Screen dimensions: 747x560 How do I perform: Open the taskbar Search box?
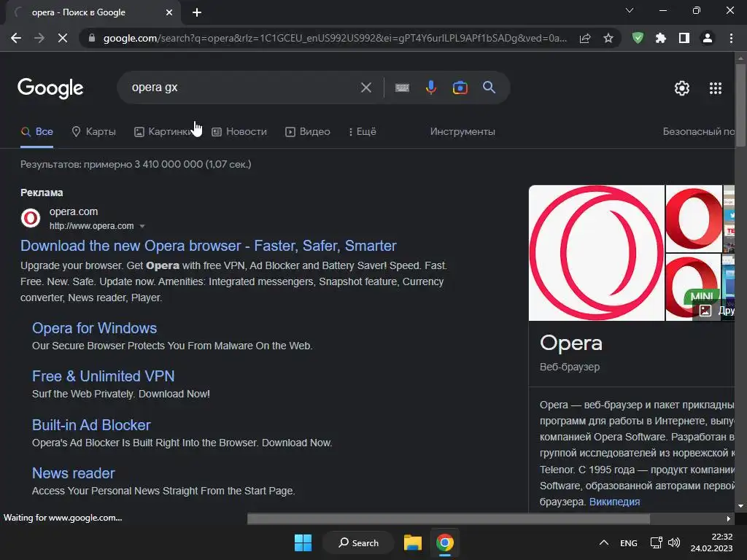(358, 542)
